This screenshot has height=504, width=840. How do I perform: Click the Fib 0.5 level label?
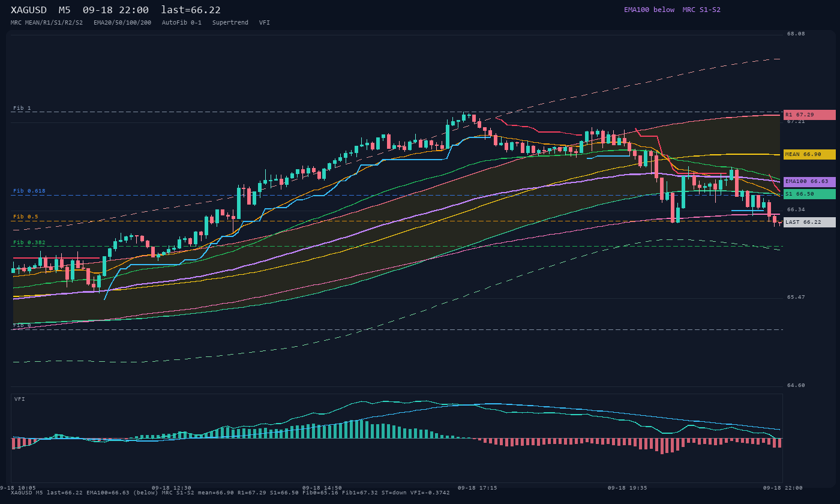pyautogui.click(x=25, y=217)
